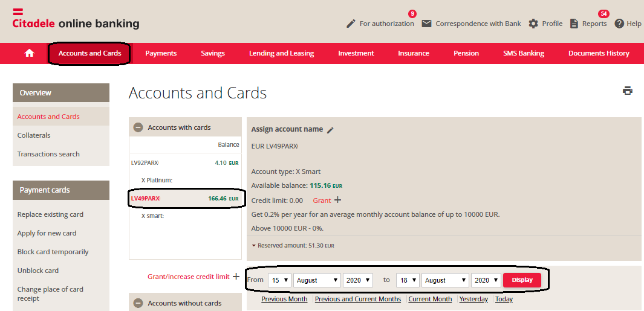
Task: Open the For authorization pencil icon
Action: (x=351, y=24)
